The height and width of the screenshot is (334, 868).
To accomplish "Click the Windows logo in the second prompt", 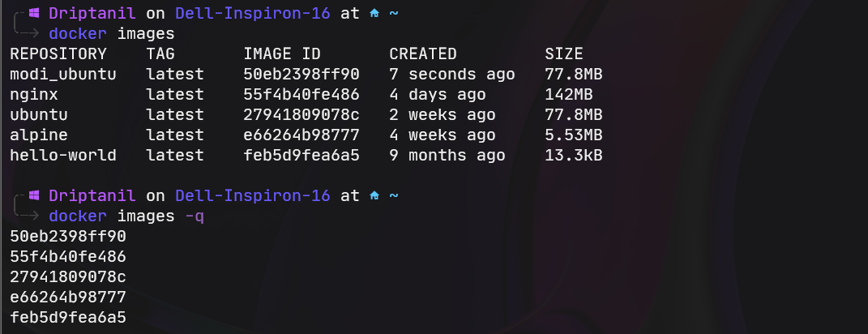I will [x=34, y=196].
